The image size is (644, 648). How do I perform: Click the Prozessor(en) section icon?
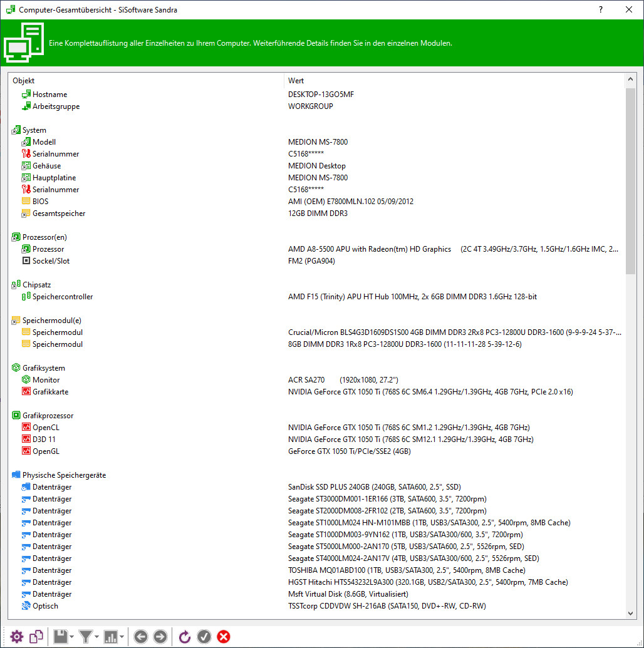(16, 237)
